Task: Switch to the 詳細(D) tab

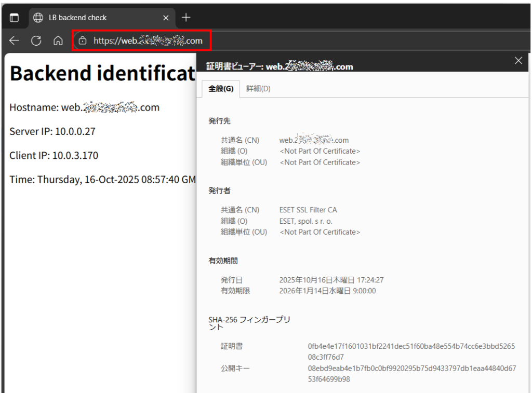Action: point(258,89)
